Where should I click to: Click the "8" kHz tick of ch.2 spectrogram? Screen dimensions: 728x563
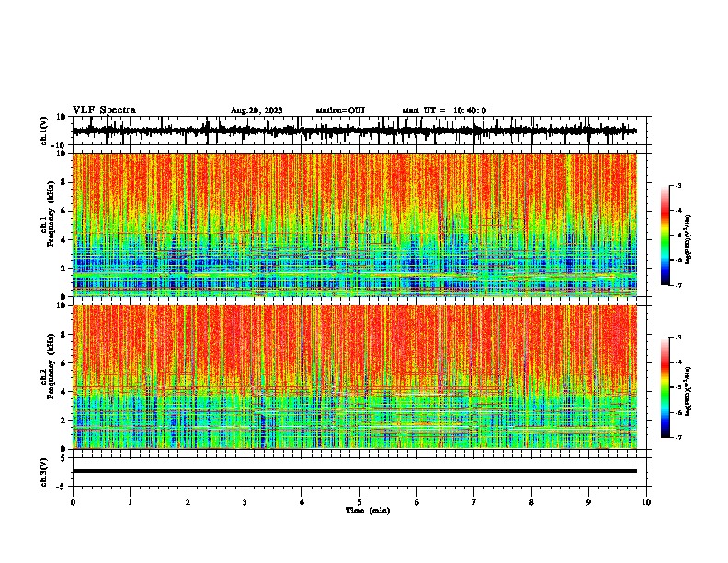pos(63,335)
